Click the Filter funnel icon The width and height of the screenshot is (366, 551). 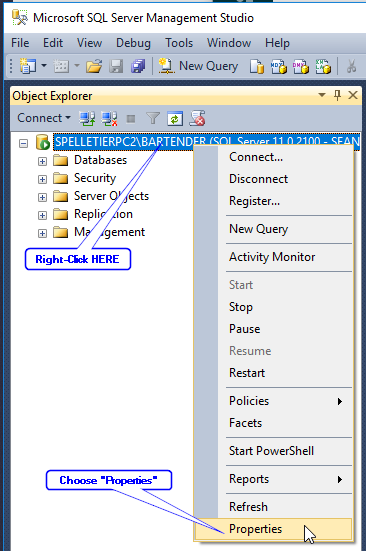[153, 118]
